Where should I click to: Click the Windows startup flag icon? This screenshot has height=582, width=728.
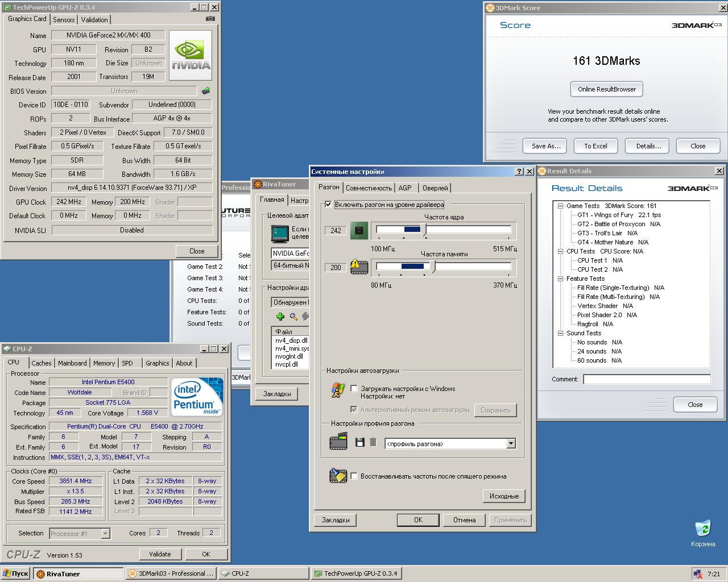click(x=338, y=390)
